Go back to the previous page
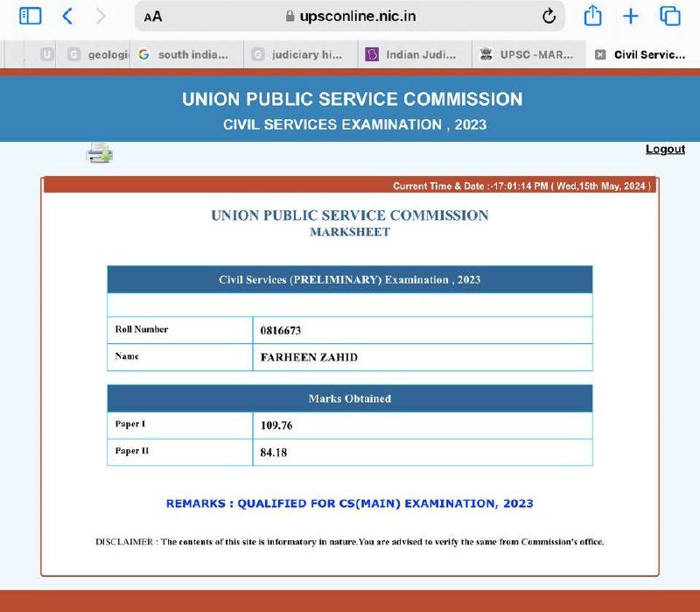Screen dimensions: 700x612 point(67,17)
